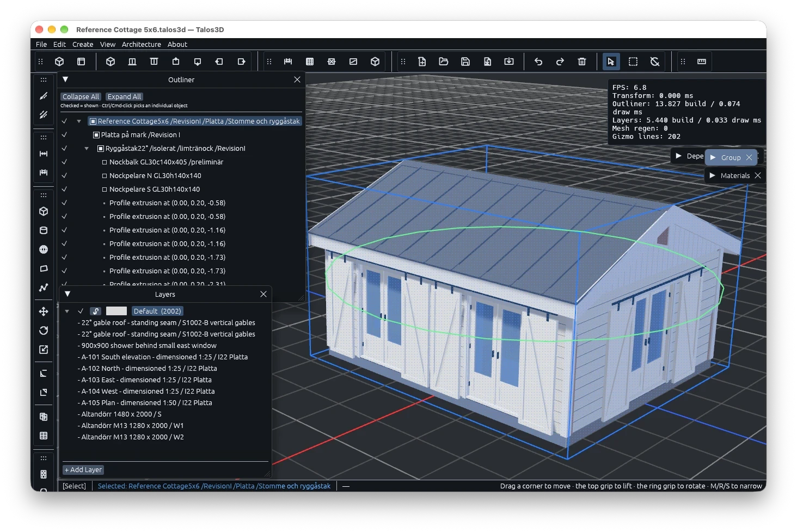
Task: Save the project with the floppy-disk icon
Action: (x=465, y=62)
